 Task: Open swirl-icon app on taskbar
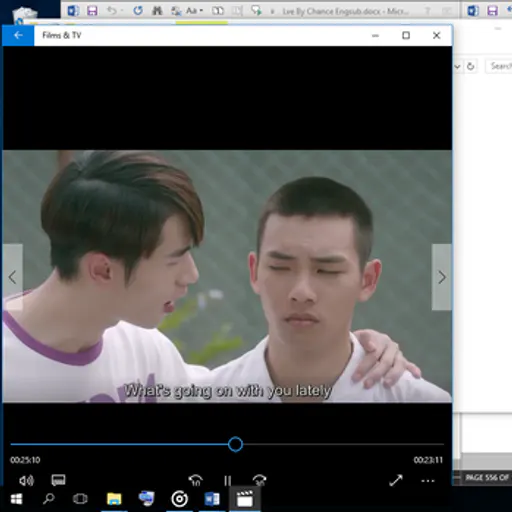tap(179, 499)
